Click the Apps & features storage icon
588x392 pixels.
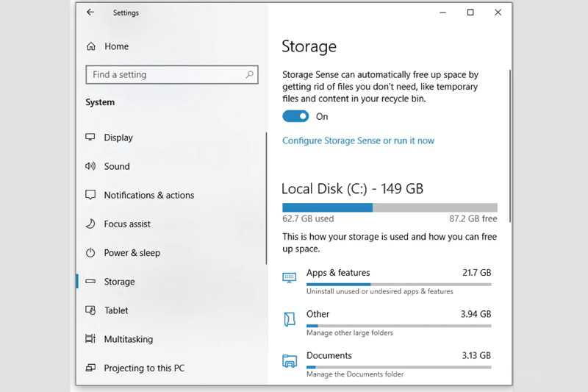[290, 278]
